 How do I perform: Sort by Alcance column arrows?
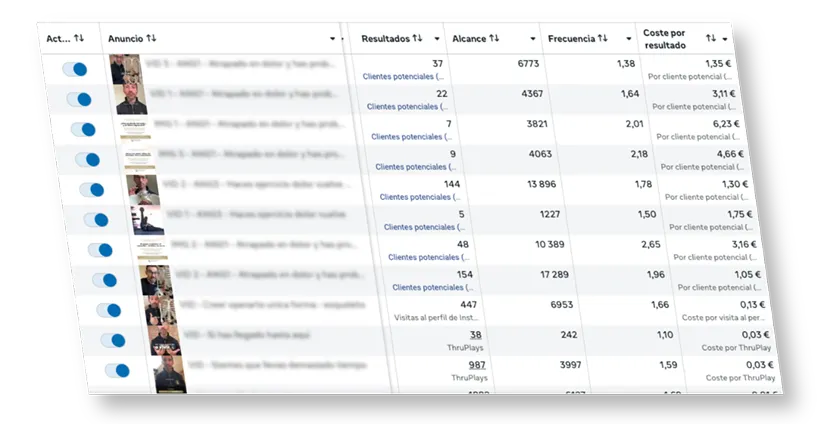pyautogui.click(x=494, y=38)
